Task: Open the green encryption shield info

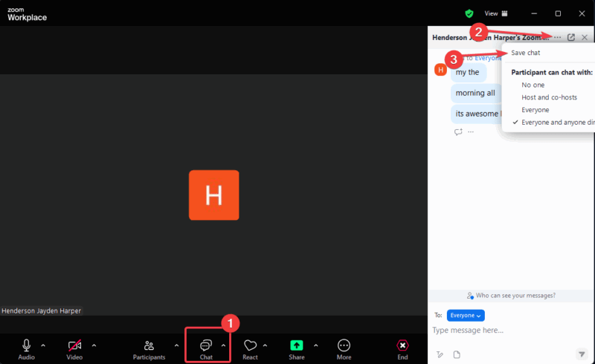Action: point(469,13)
